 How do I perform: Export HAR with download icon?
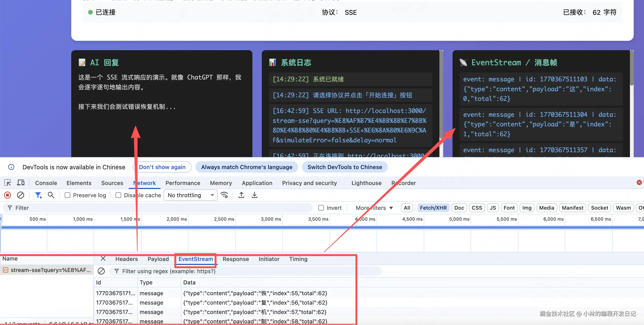[254, 195]
